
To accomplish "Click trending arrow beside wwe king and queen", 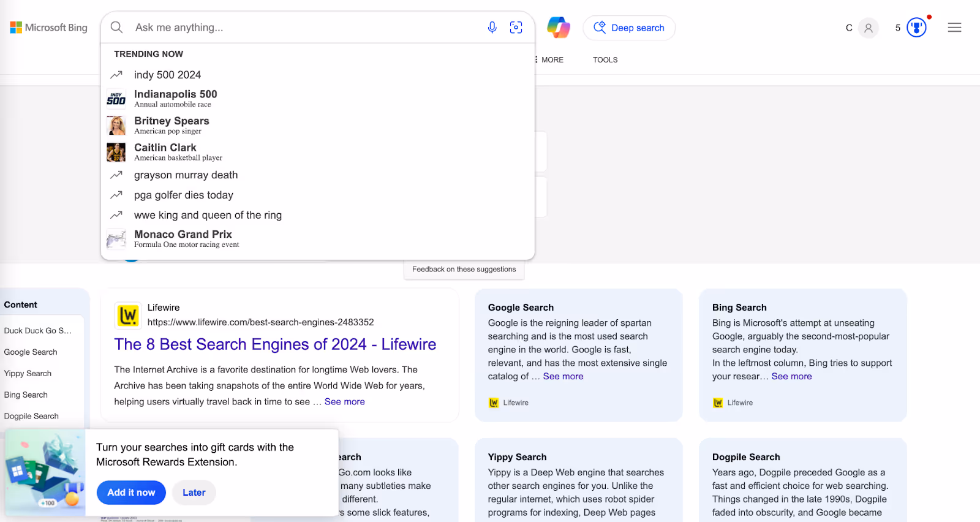I will pos(116,215).
